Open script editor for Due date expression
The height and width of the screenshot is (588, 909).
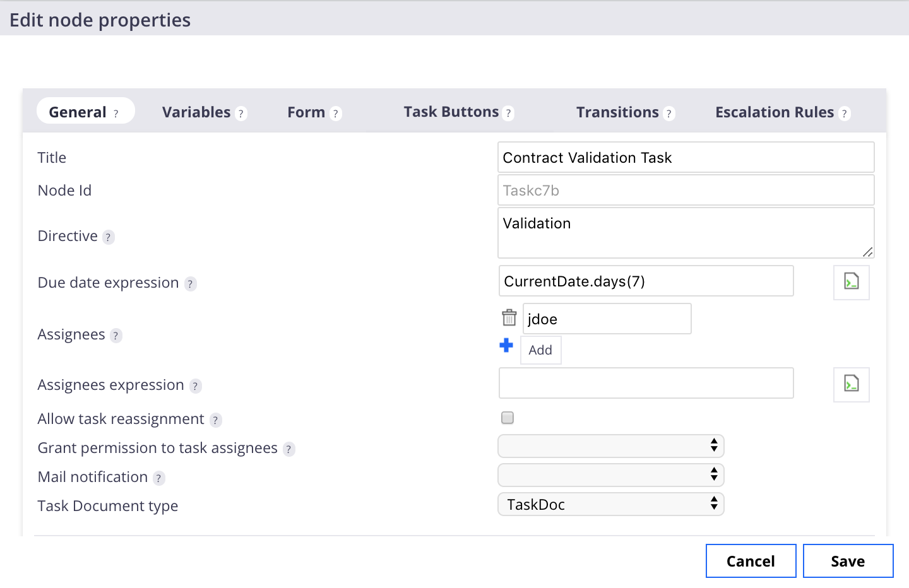point(851,282)
